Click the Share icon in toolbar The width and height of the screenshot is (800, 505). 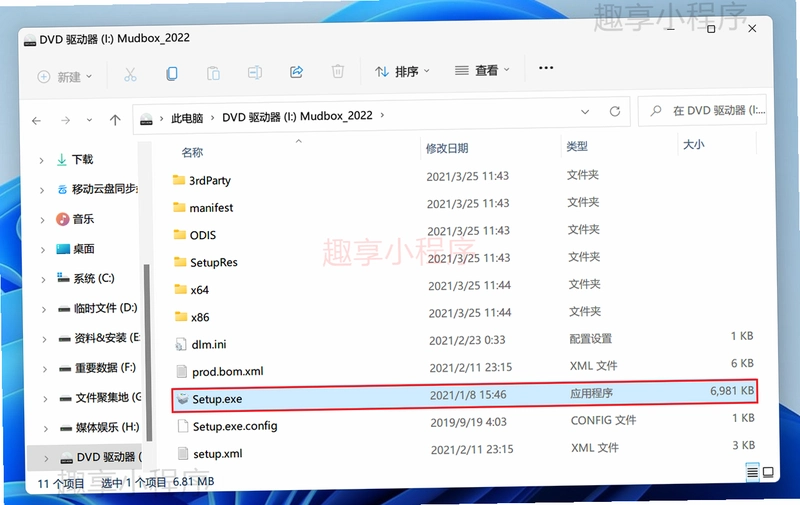(296, 72)
